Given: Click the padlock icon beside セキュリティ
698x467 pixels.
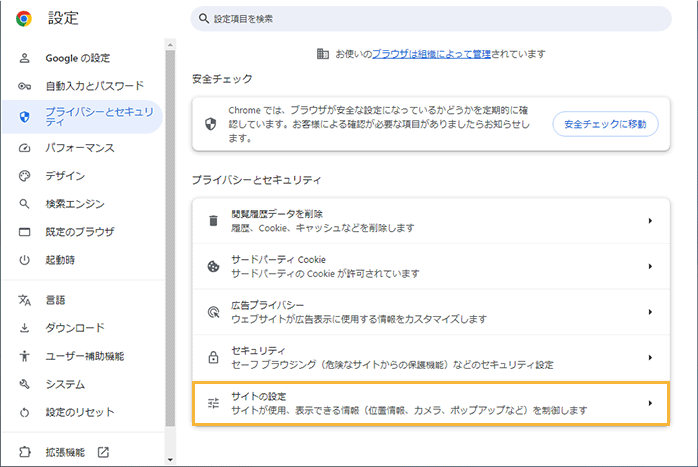Looking at the screenshot, I should (x=212, y=357).
